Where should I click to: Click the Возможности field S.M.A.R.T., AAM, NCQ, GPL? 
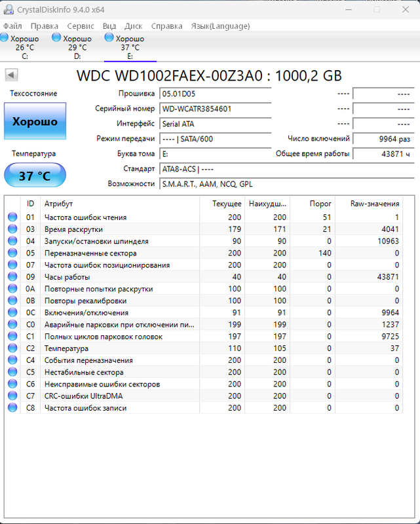click(x=287, y=184)
